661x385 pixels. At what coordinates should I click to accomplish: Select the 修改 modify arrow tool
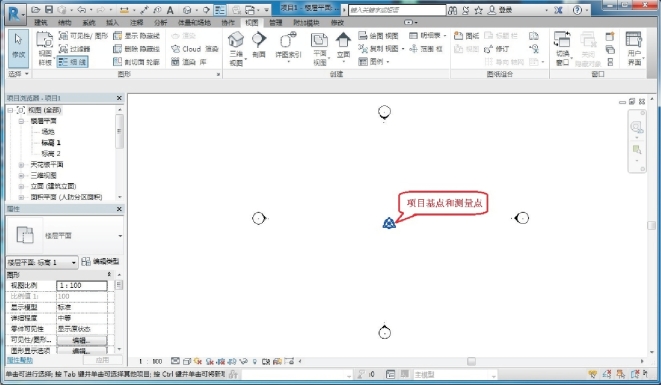[x=18, y=40]
